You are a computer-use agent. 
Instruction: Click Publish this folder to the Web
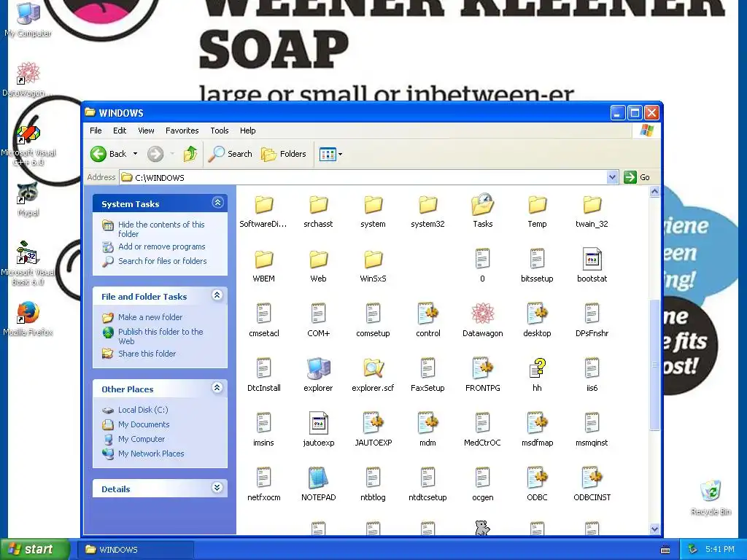click(x=160, y=336)
